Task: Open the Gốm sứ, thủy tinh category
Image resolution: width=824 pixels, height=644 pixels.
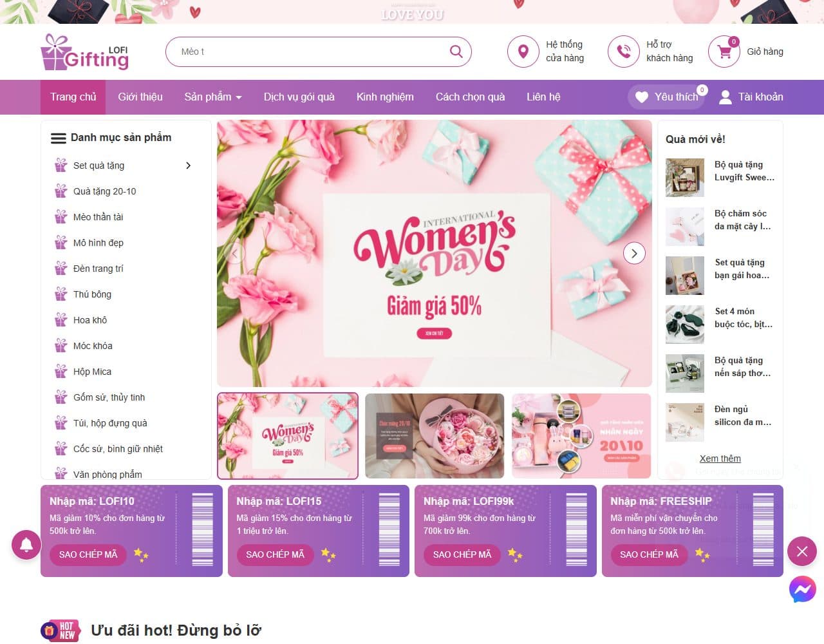Action: coord(109,397)
